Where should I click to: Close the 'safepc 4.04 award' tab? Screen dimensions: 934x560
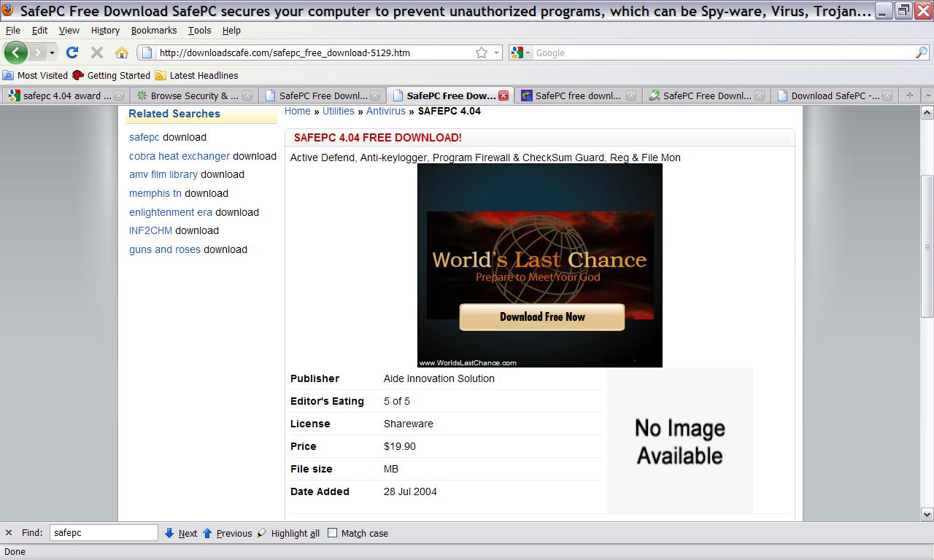[x=119, y=96]
